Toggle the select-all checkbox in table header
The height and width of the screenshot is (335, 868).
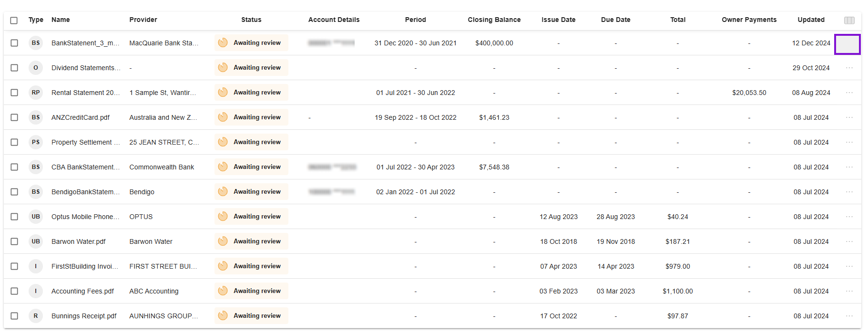(14, 20)
